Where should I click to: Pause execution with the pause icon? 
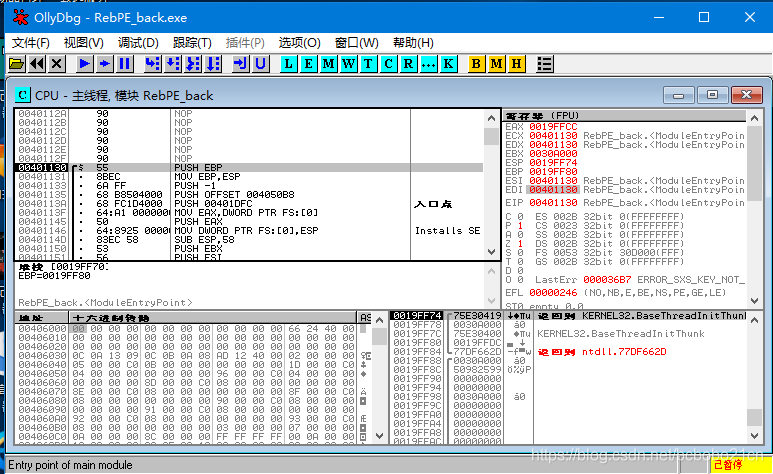tap(125, 64)
